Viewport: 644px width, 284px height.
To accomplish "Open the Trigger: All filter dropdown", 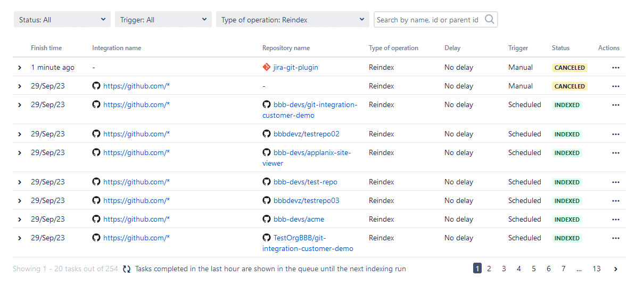I will (163, 20).
